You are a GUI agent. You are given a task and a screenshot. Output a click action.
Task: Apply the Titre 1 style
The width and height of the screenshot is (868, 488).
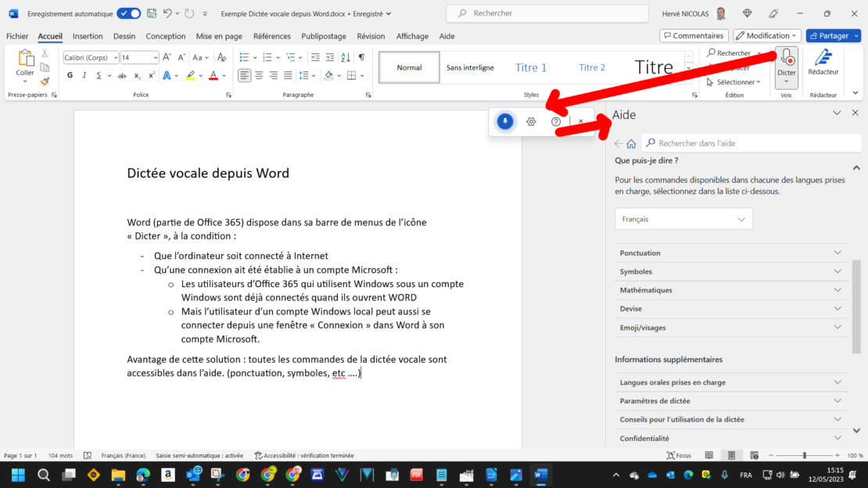click(x=531, y=67)
